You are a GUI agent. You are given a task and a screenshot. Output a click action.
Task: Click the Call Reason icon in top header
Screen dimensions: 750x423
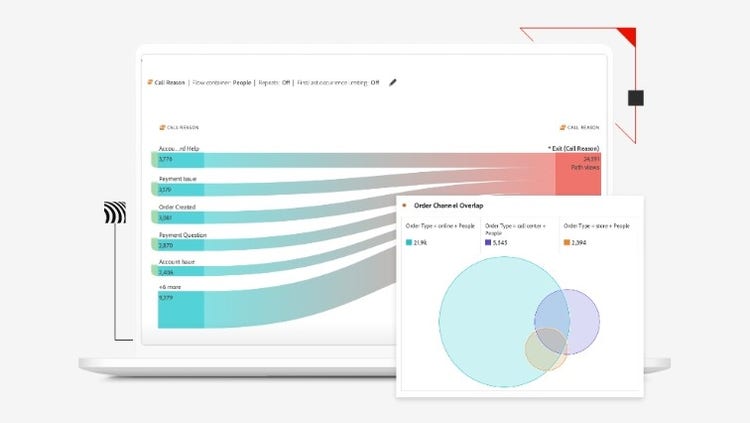coord(149,82)
